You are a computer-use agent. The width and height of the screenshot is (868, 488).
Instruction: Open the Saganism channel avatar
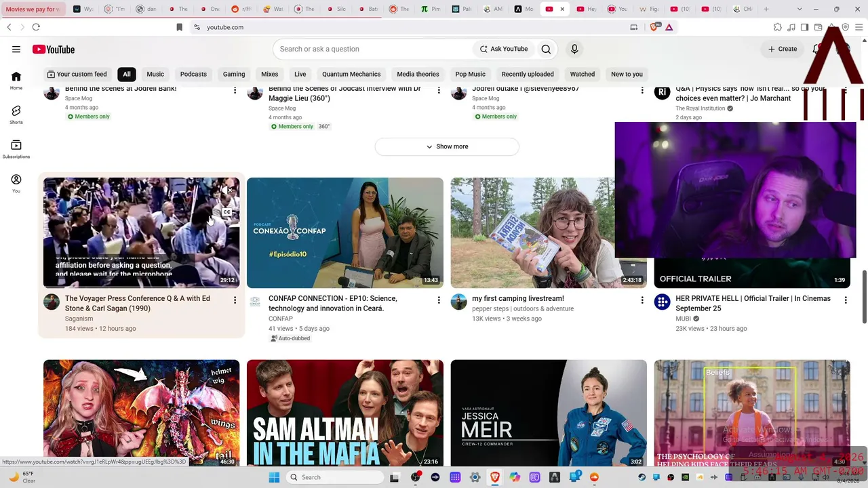[x=52, y=302]
